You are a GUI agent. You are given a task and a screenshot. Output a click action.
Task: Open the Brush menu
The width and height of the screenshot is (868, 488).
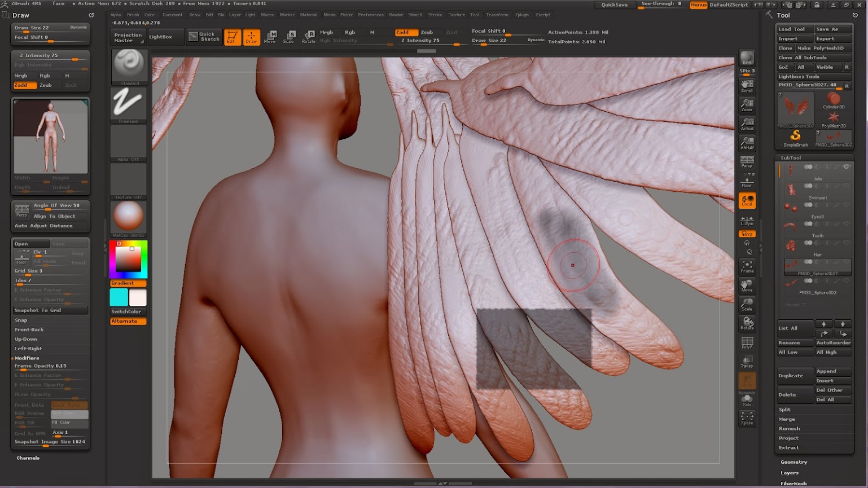[x=133, y=15]
